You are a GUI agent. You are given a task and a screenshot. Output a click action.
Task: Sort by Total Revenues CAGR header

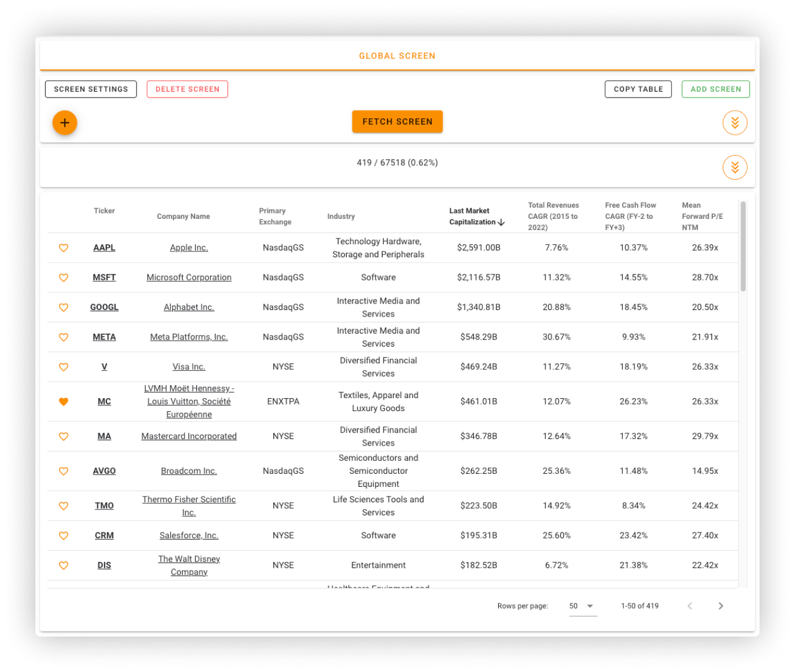[x=554, y=217]
